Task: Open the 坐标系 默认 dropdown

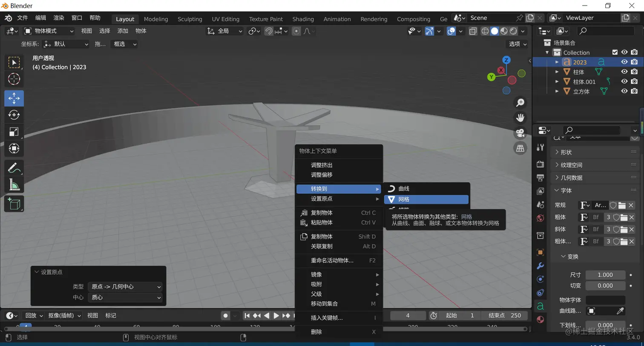Action: tap(66, 44)
